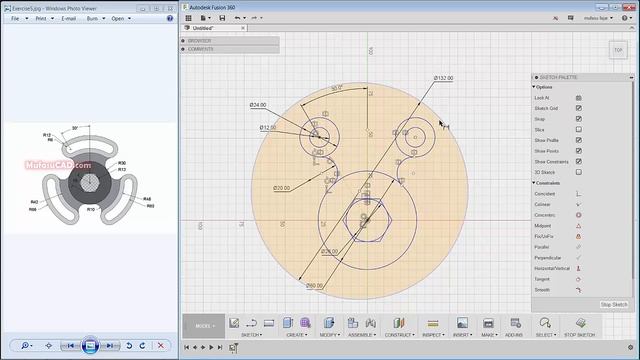Click the TOP face of view cube
The width and height of the screenshot is (640, 360).
click(618, 50)
